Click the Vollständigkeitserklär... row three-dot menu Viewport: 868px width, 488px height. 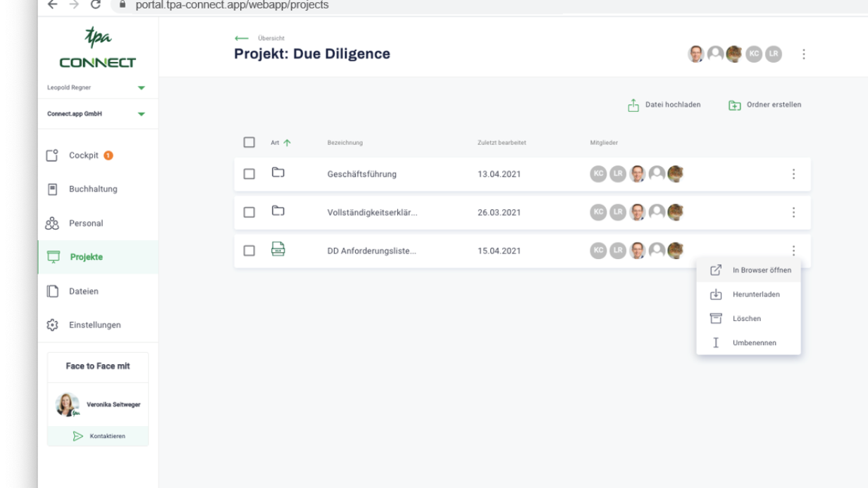pyautogui.click(x=793, y=213)
